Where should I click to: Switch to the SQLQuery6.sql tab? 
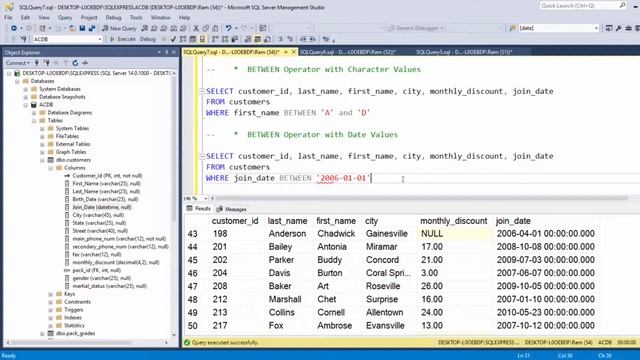coord(347,52)
